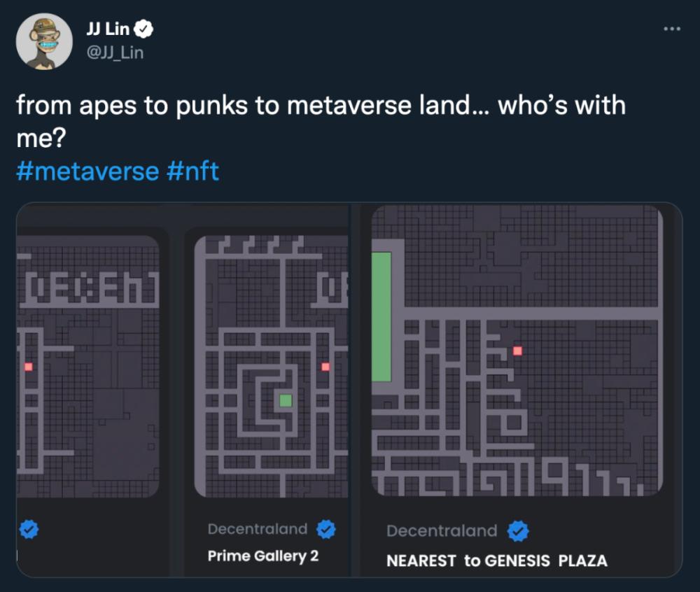Click the verified badge above NEAREST to GENESIS PLAZA

point(518,531)
